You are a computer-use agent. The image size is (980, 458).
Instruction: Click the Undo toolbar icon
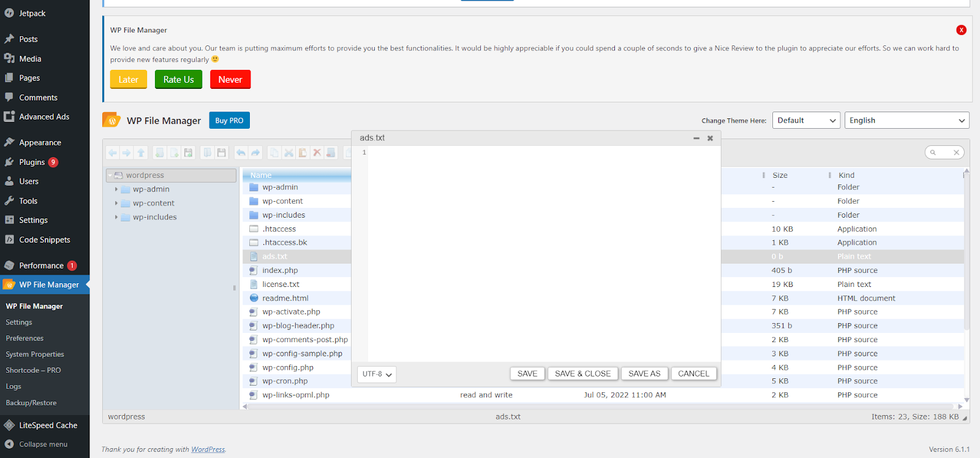tap(241, 153)
